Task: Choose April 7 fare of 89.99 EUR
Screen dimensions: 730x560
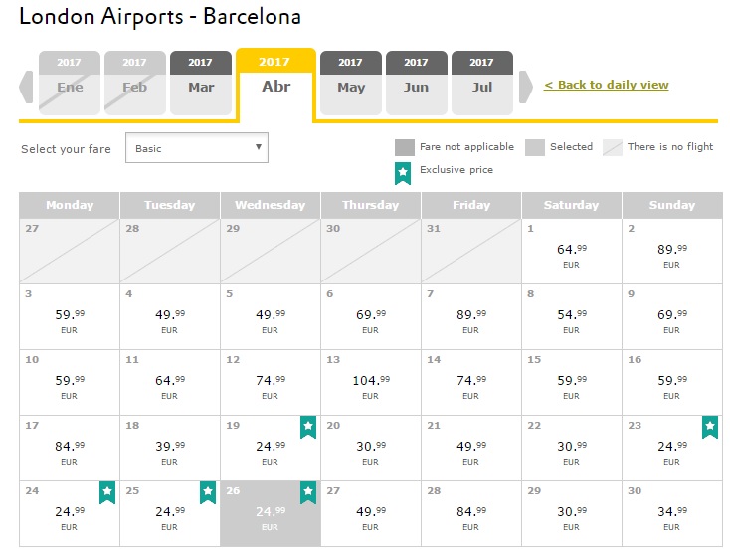Action: [x=471, y=317]
